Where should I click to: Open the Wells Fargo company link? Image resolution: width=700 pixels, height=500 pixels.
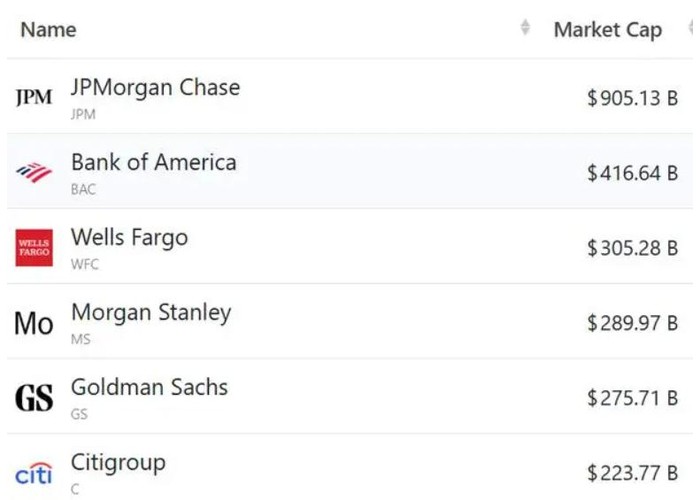[x=129, y=238]
